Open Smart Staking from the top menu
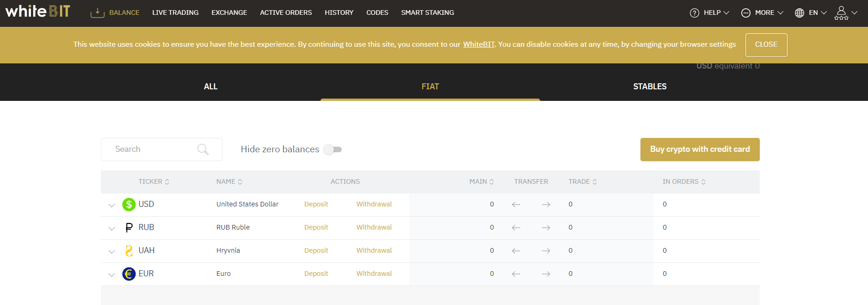 pyautogui.click(x=427, y=12)
